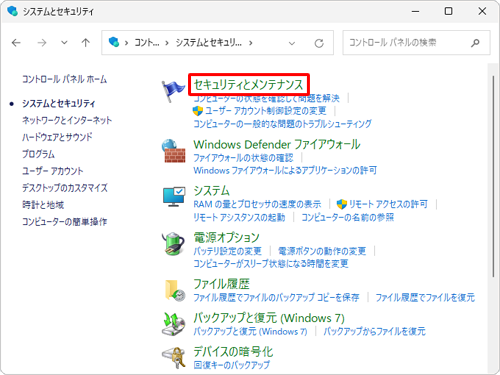This screenshot has height=375, width=500.
Task: Open セキュリティとメンテナンス heading link
Action: click(x=248, y=85)
